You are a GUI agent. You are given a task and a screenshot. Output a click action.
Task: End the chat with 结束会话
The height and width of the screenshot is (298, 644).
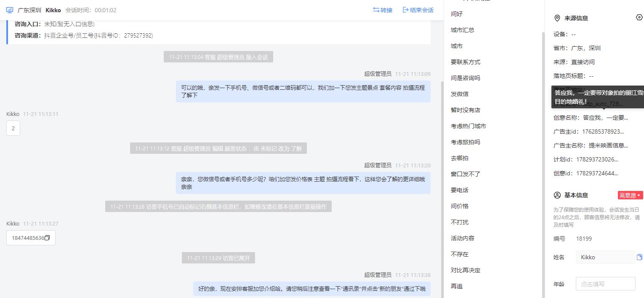pos(418,10)
